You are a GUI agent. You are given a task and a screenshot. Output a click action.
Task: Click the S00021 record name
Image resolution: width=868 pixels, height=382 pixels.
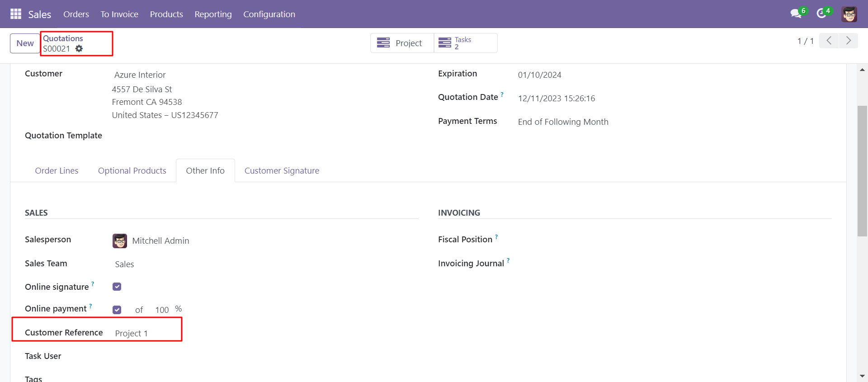[57, 49]
